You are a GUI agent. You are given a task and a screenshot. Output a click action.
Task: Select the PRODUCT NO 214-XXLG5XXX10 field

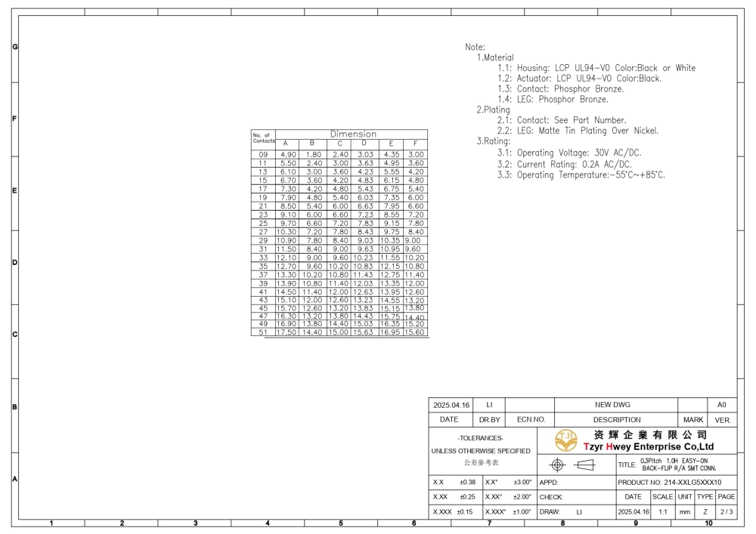coord(670,482)
